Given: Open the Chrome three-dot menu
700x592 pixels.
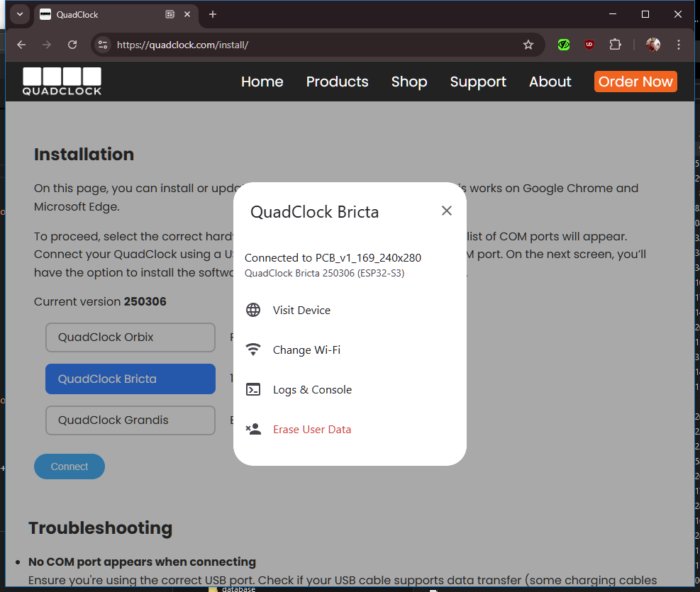Looking at the screenshot, I should pos(679,45).
